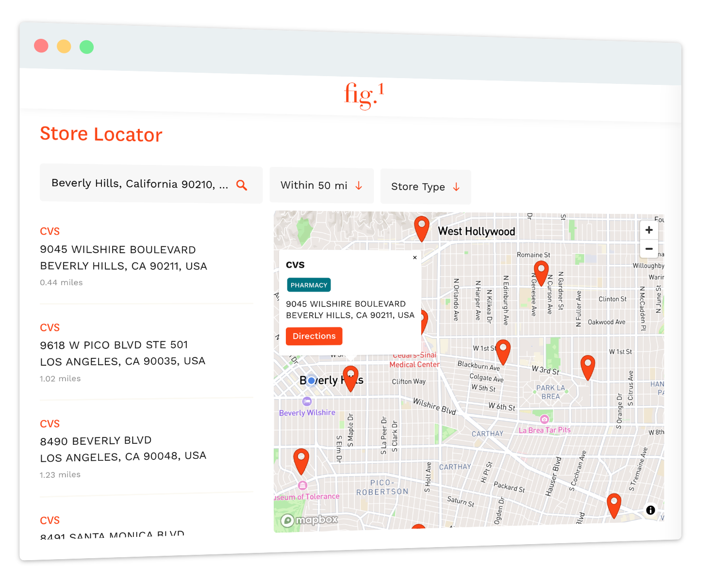728x582 pixels.
Task: Click the Store Locator heading
Action: click(x=101, y=134)
